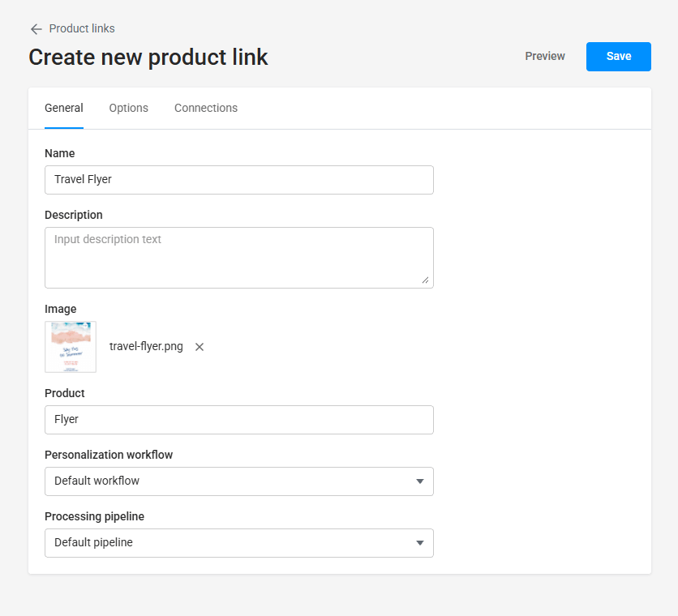Viewport: 678px width, 616px height.
Task: Click the description box resize grip
Action: click(x=425, y=280)
